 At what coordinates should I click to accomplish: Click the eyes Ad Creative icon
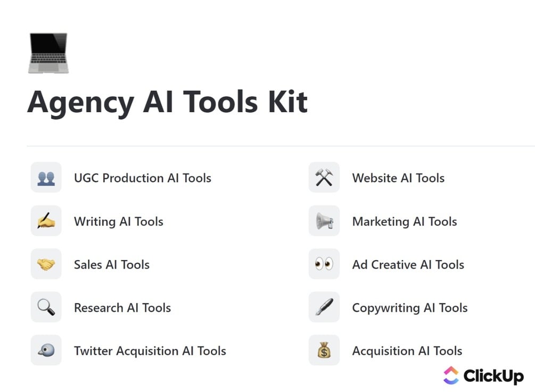[x=324, y=264]
